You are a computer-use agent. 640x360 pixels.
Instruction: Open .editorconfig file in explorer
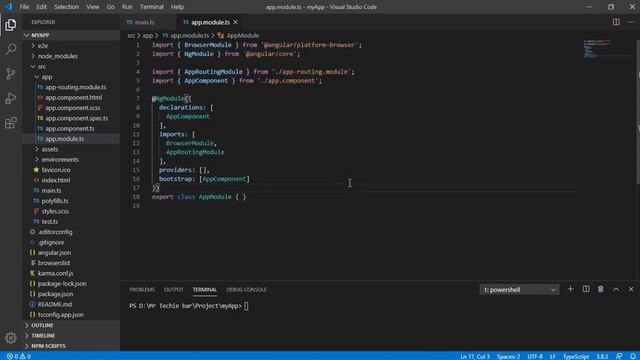(x=55, y=232)
